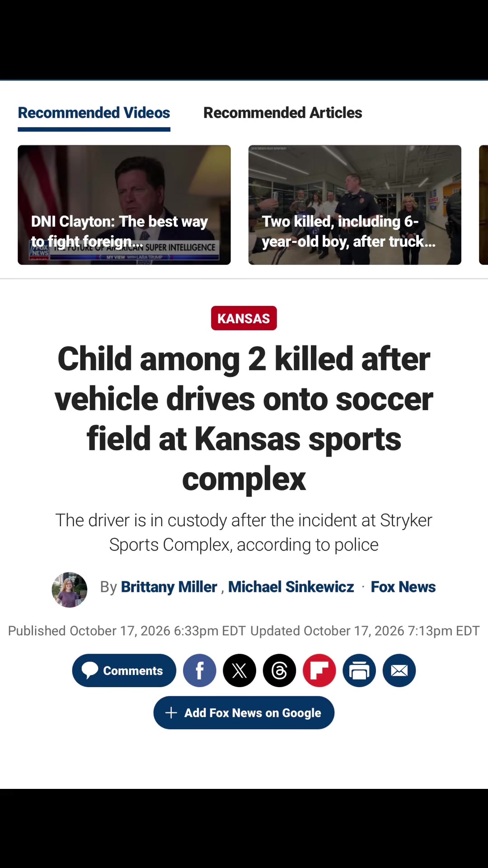
Task: Open the KANSAS category tag
Action: pos(244,318)
